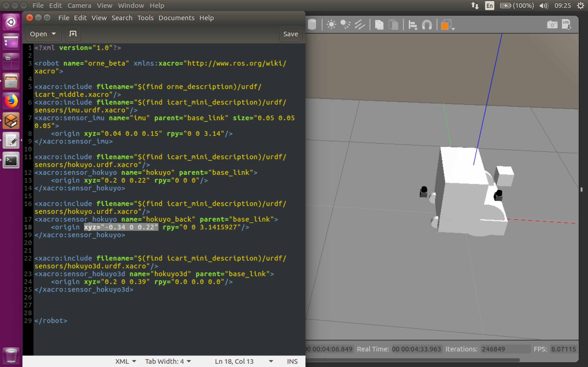Launch Firefox from the dock
Viewport: 588px width, 367px height.
[11, 100]
